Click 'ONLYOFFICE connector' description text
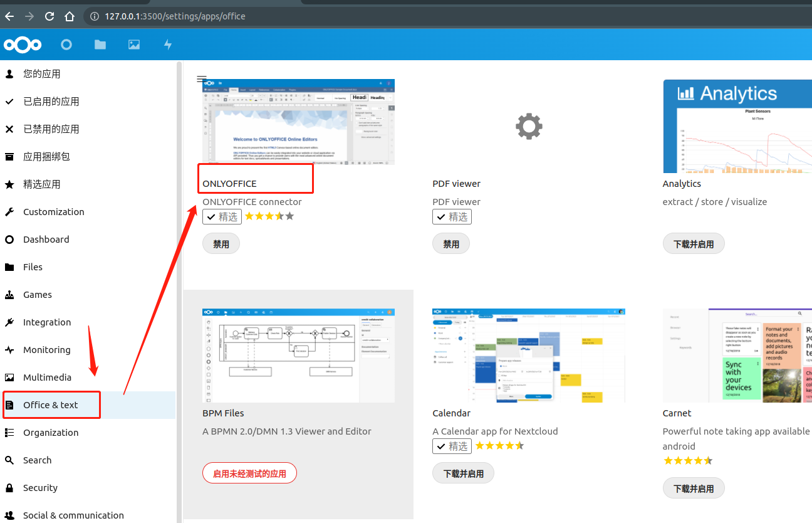The width and height of the screenshot is (812, 523). pos(252,202)
